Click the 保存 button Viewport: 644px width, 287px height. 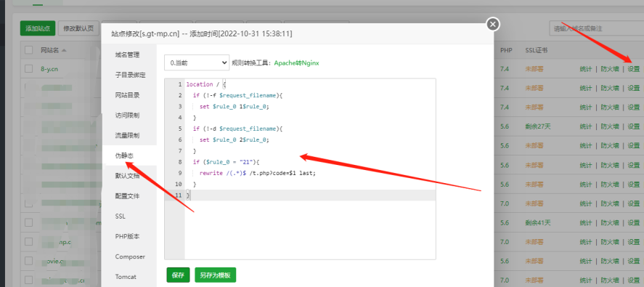[x=178, y=275]
